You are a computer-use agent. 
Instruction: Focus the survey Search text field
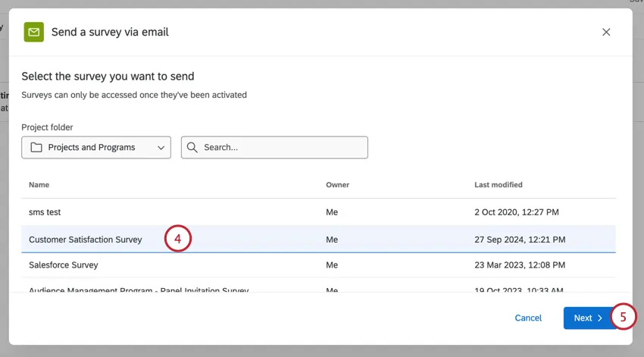click(282, 148)
